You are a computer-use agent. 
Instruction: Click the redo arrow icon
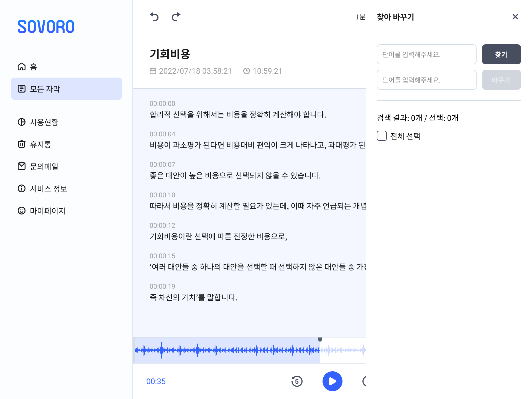(176, 17)
